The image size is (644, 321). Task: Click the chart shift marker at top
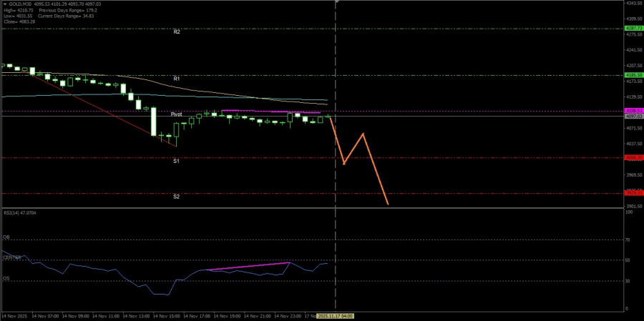pyautogui.click(x=336, y=1)
